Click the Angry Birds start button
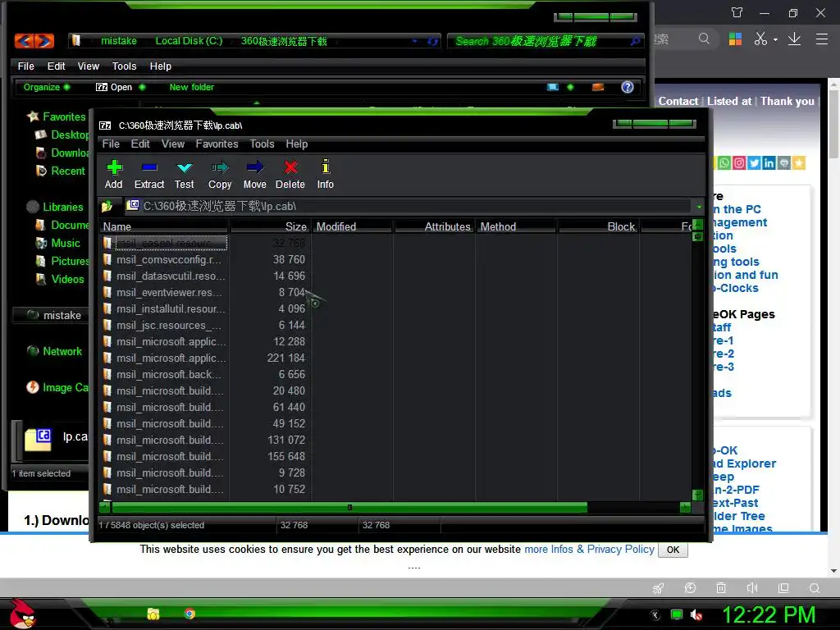The height and width of the screenshot is (630, 840). (x=22, y=614)
